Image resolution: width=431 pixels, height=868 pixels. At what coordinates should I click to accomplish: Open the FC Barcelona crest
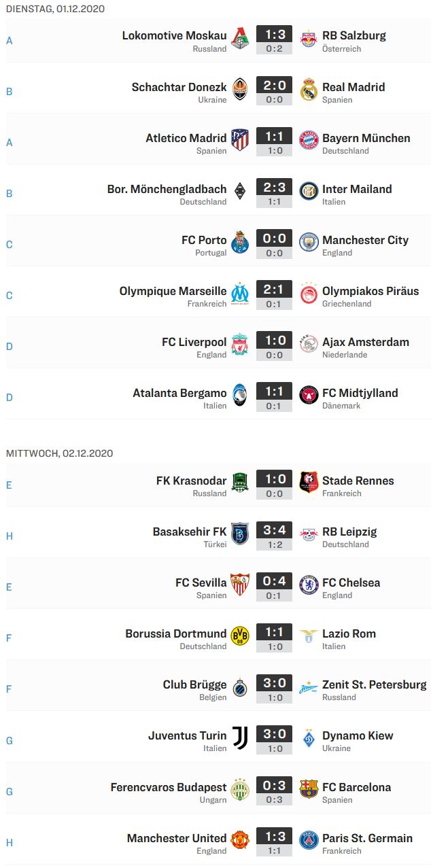click(x=309, y=788)
